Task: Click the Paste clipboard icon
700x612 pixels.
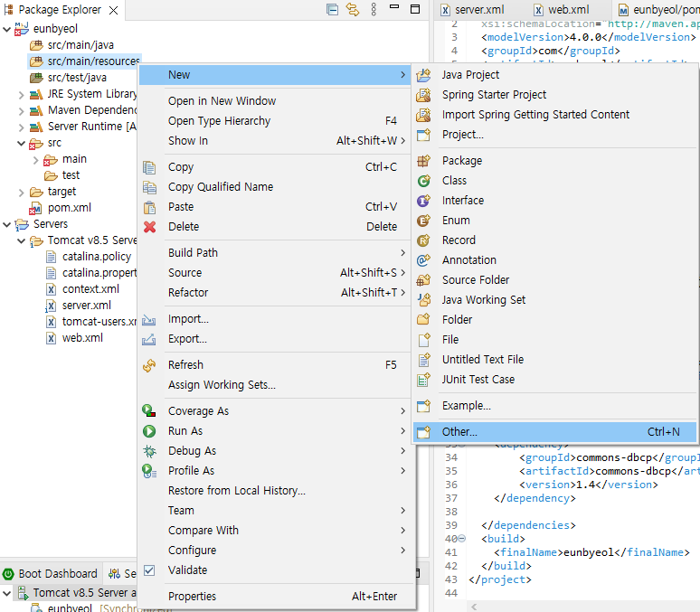Action: [x=149, y=207]
